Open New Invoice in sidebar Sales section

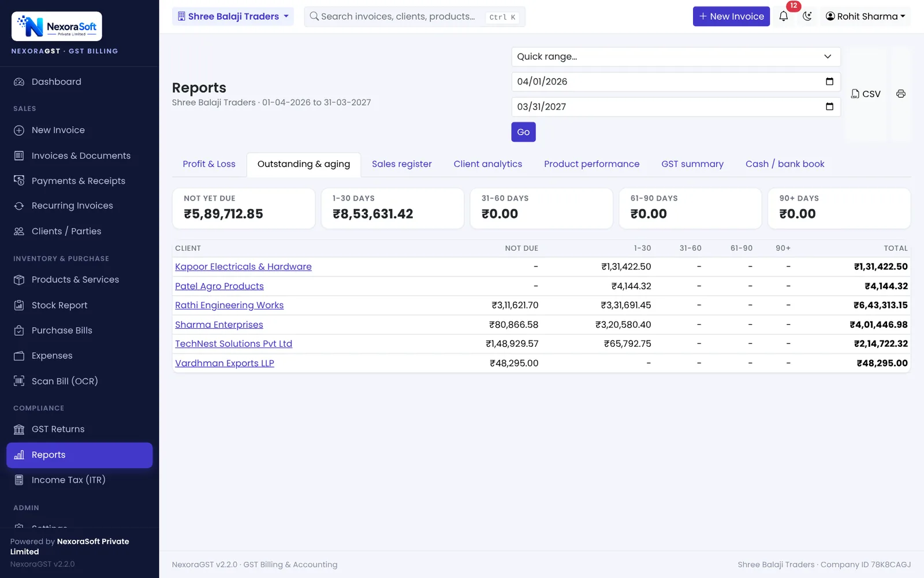(x=80, y=131)
